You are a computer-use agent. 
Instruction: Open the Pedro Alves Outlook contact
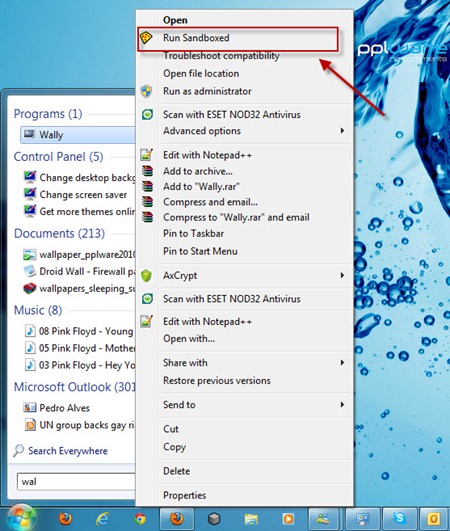point(64,408)
